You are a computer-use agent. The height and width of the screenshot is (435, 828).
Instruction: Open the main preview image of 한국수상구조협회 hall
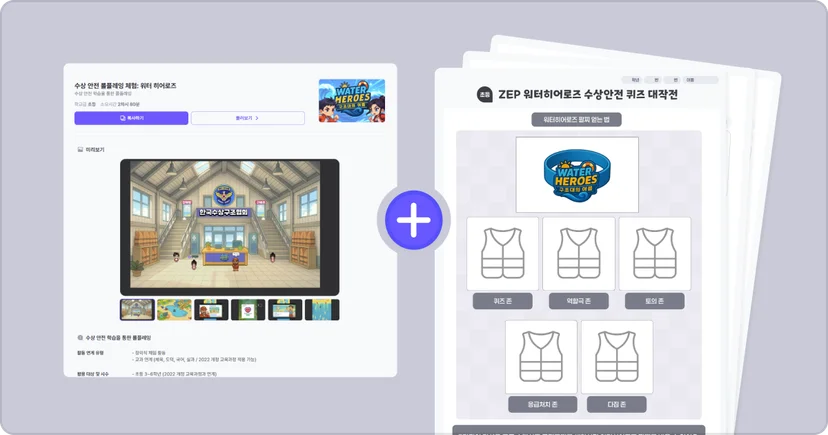(230, 227)
